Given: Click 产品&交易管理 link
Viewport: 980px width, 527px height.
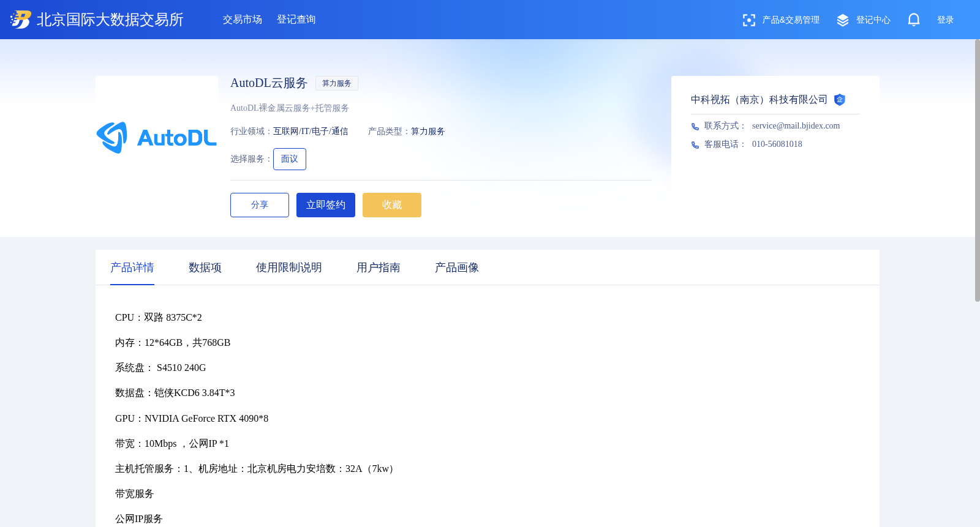Looking at the screenshot, I should coord(791,20).
